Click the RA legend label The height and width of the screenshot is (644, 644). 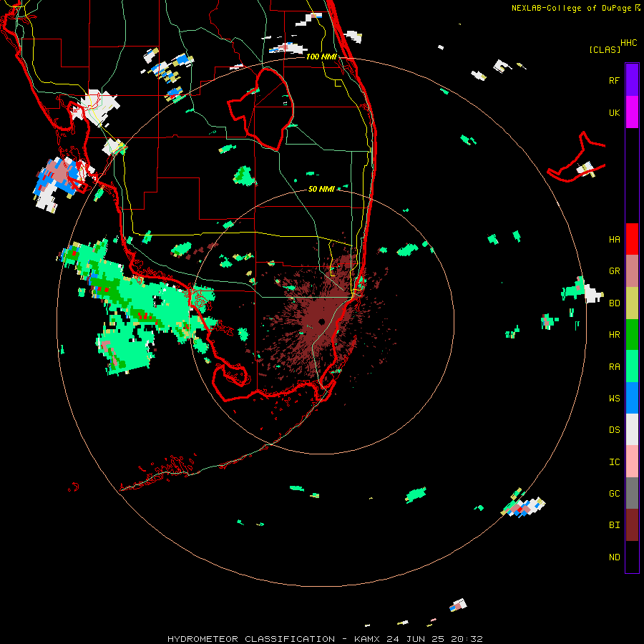[x=614, y=367]
